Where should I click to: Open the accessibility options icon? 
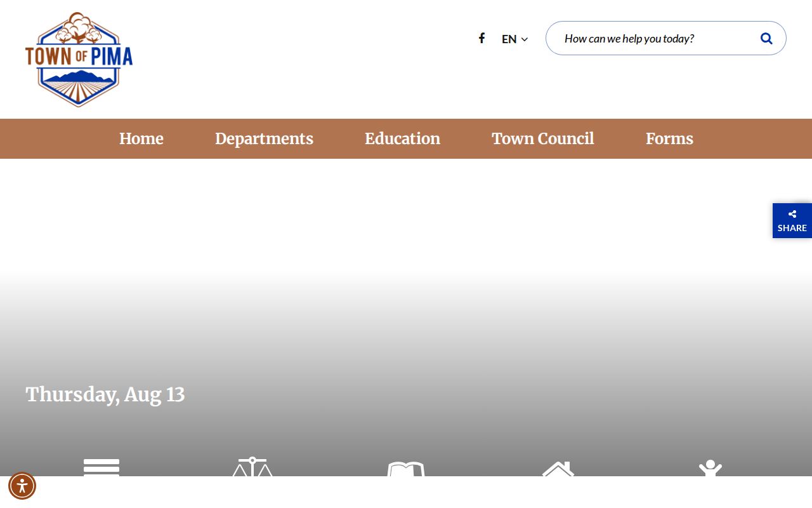[22, 486]
